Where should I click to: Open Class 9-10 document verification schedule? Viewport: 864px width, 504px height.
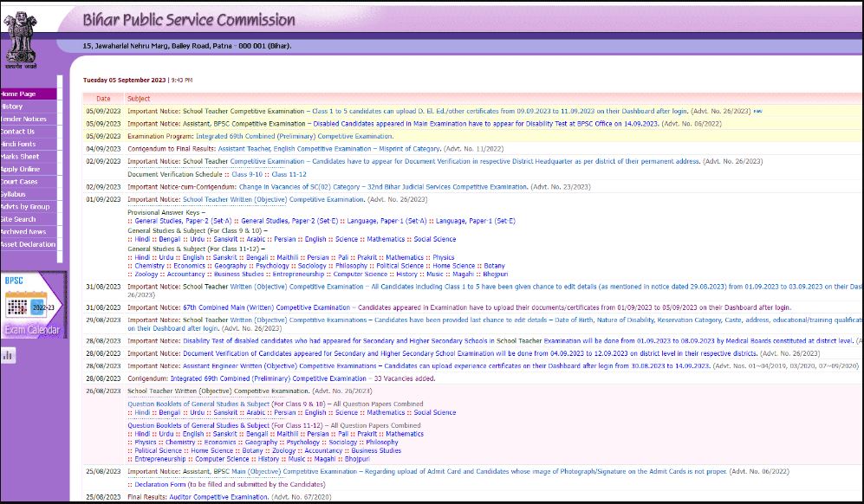coord(248,174)
